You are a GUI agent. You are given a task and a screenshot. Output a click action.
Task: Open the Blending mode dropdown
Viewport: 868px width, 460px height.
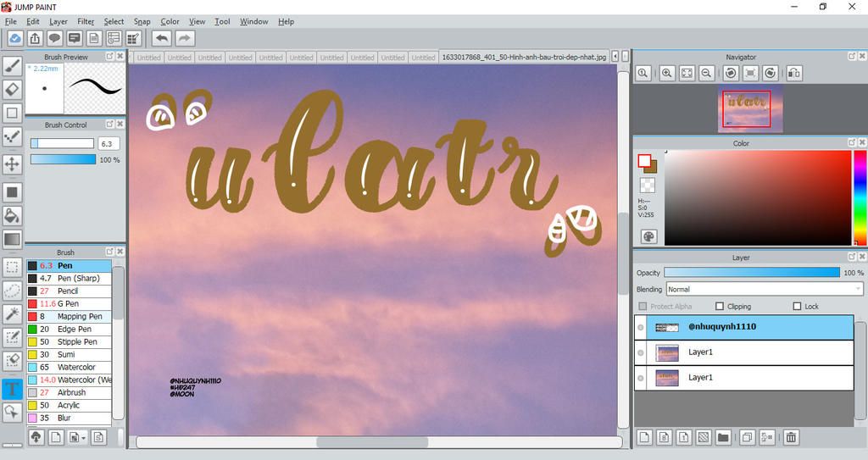(765, 289)
